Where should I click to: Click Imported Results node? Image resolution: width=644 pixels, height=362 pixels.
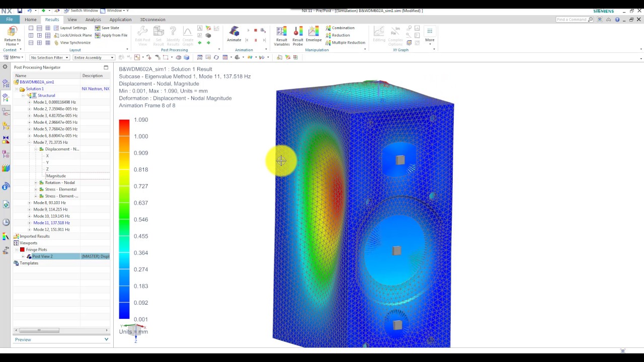tap(35, 236)
